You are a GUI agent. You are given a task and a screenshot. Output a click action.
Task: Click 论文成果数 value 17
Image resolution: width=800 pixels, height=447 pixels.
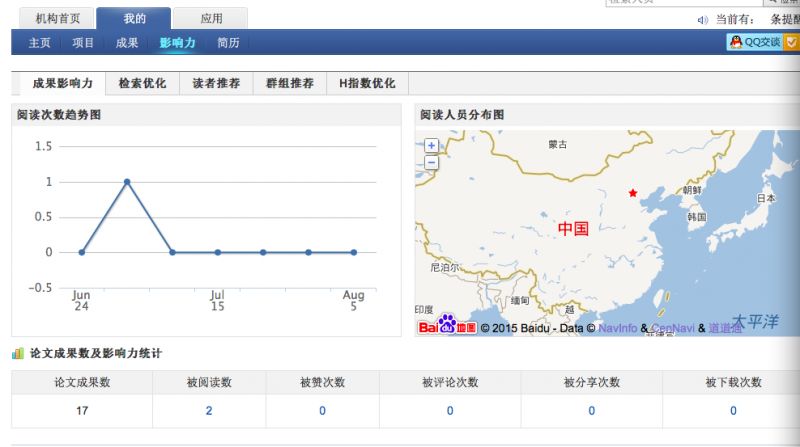click(x=82, y=411)
